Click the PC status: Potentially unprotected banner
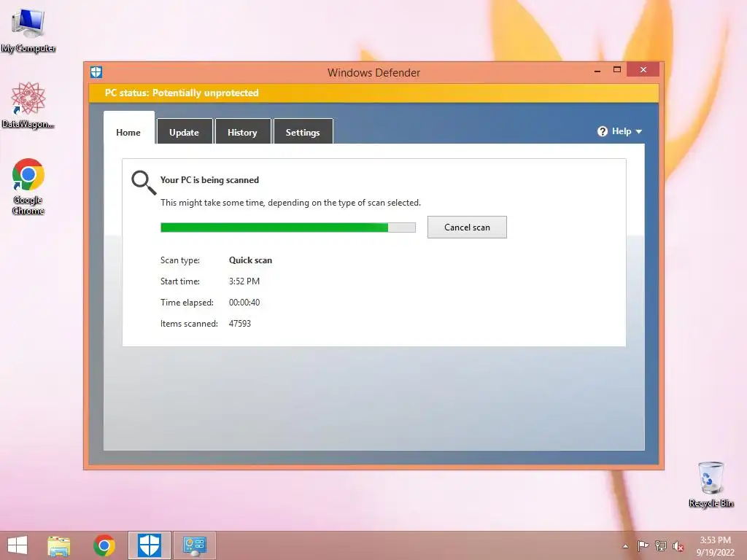Viewport: 747px width, 560px height. point(373,93)
